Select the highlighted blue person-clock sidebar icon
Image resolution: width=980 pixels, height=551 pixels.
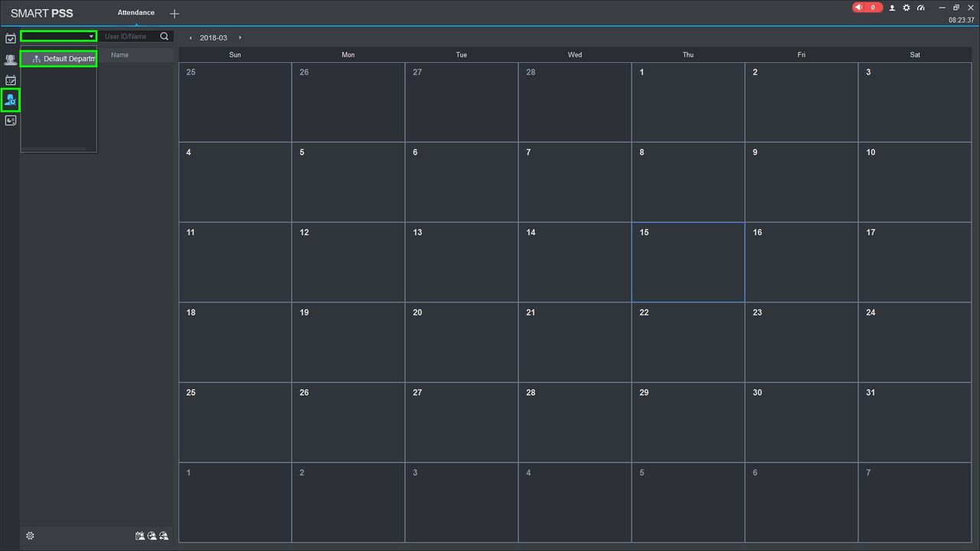tap(11, 99)
